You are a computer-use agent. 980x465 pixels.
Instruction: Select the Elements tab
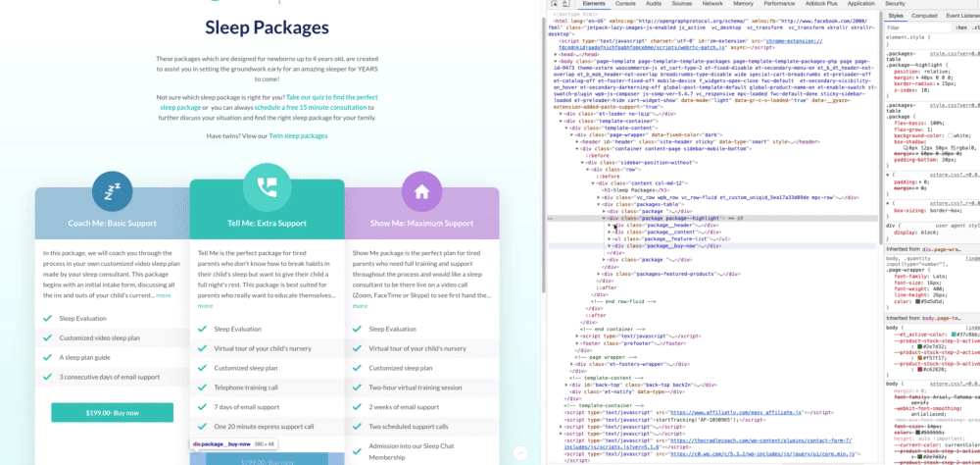(x=594, y=4)
